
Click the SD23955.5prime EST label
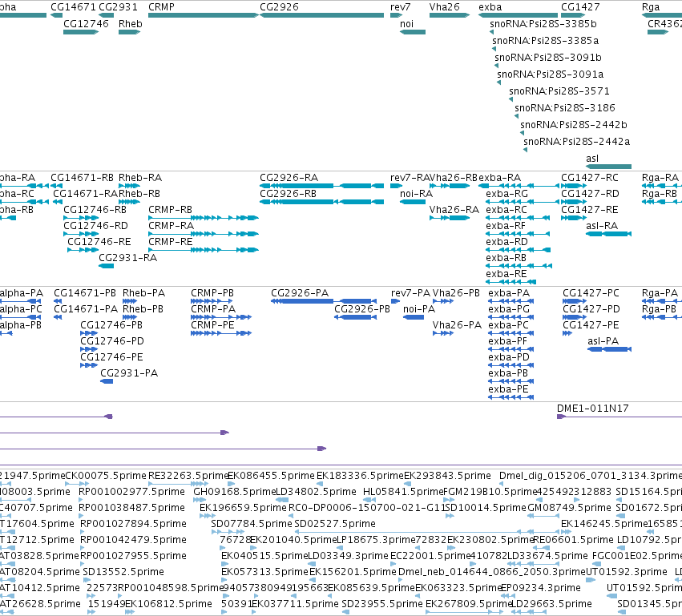coord(382,604)
